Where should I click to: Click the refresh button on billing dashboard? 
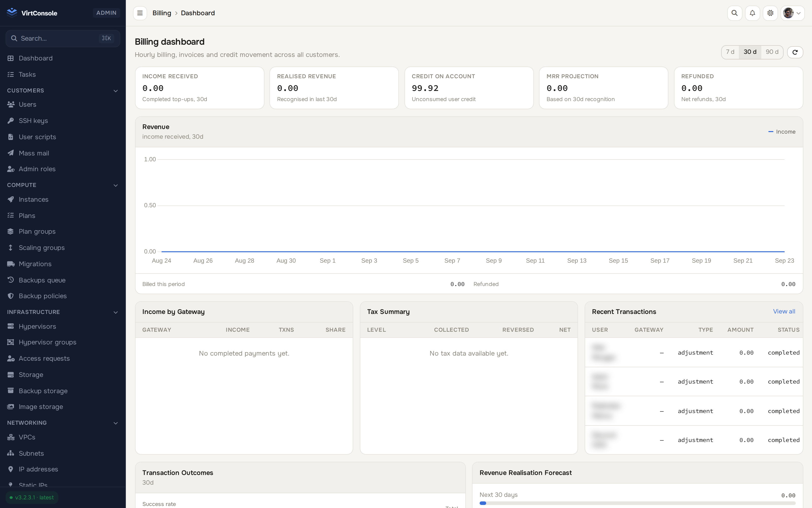[x=795, y=52]
